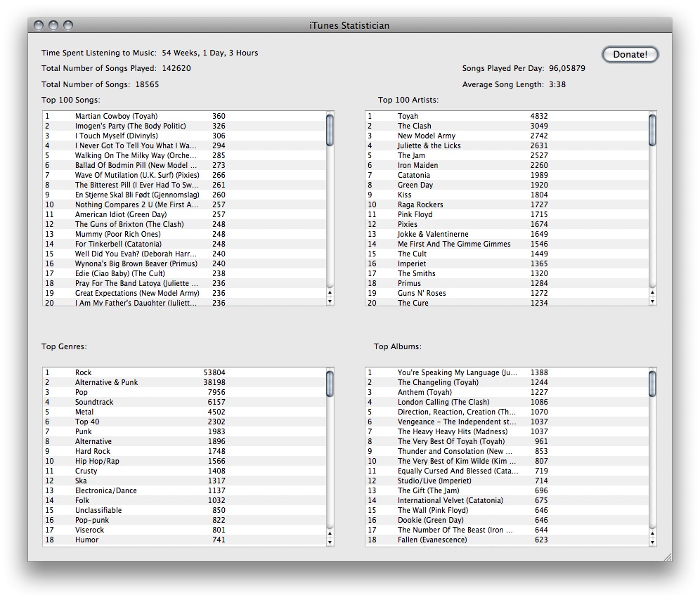The height and width of the screenshot is (600, 700).
Task: Select album International Velvet (Catatonia)
Action: pyautogui.click(x=507, y=500)
